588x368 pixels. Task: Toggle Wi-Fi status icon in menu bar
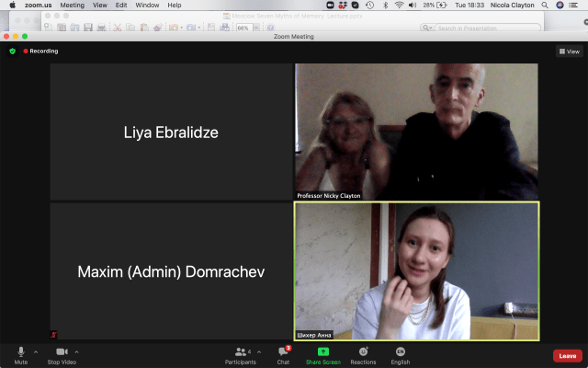pos(399,6)
